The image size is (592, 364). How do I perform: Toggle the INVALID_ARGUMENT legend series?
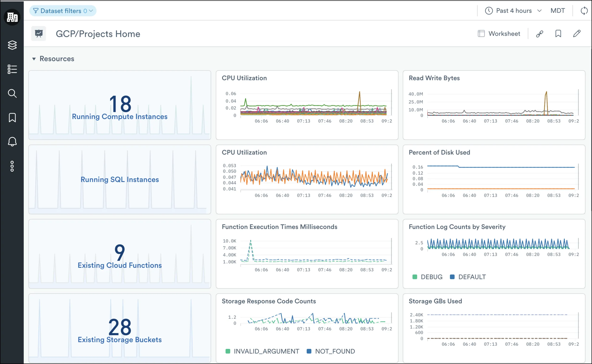pyautogui.click(x=262, y=351)
